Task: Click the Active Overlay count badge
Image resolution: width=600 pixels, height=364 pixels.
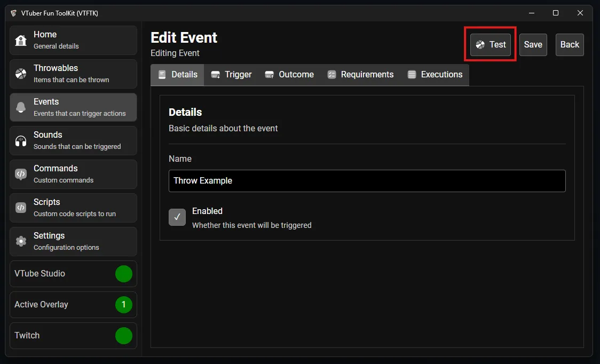Action: click(x=124, y=305)
